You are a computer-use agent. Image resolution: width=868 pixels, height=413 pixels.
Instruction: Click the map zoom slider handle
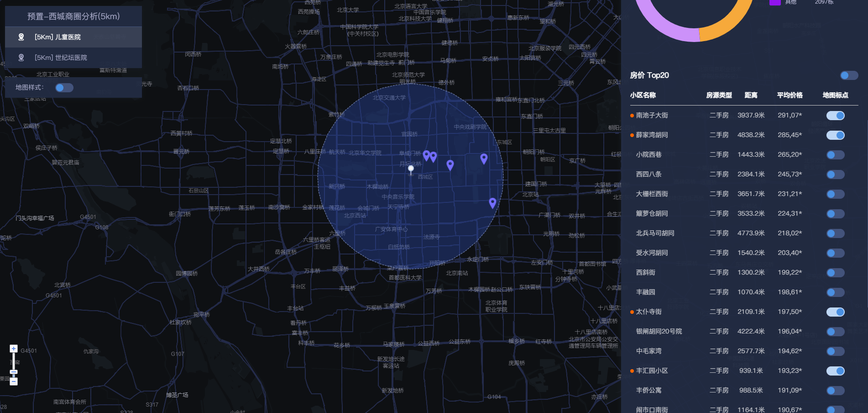[14, 372]
